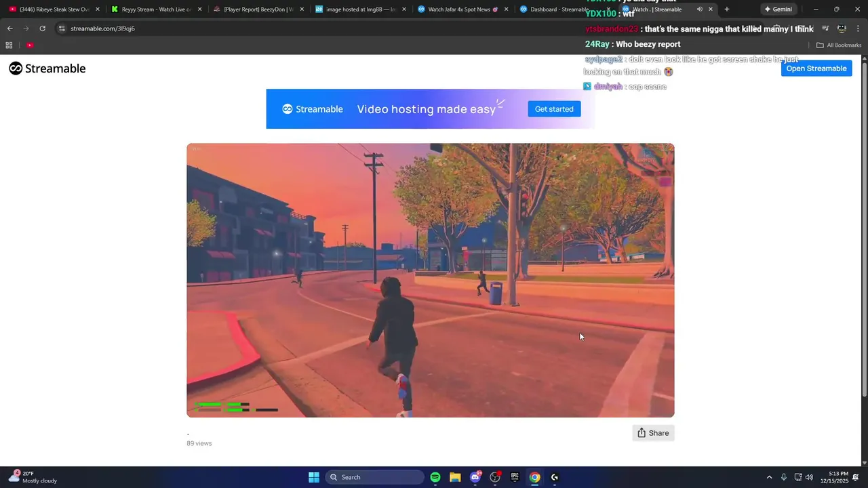868x488 pixels.
Task: Close the Watch Jafar 4x Spot News tab
Action: pyautogui.click(x=506, y=9)
